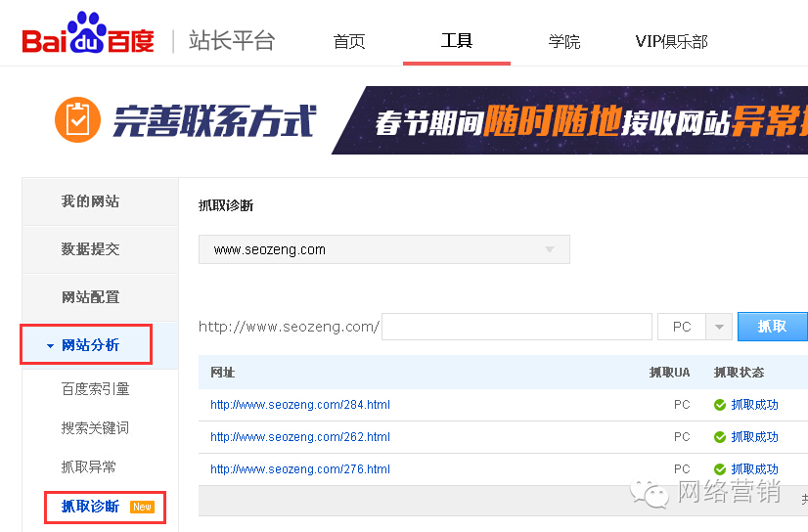Click the 抓取诊断 page heading
The image size is (808, 532).
[x=226, y=206]
